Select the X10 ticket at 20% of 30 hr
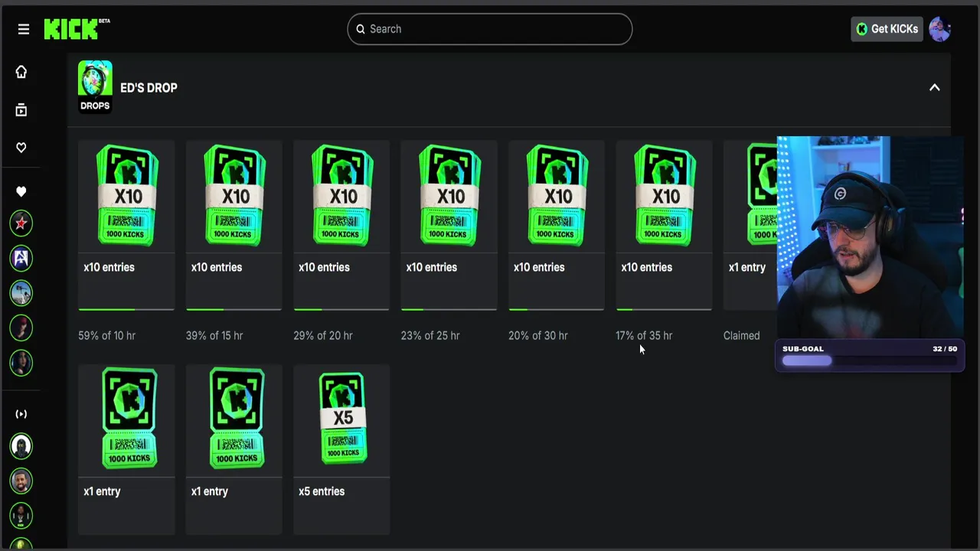 tap(557, 195)
